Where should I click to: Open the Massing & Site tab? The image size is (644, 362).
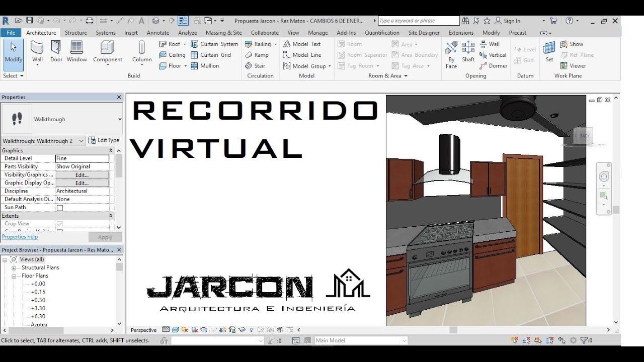click(x=224, y=33)
